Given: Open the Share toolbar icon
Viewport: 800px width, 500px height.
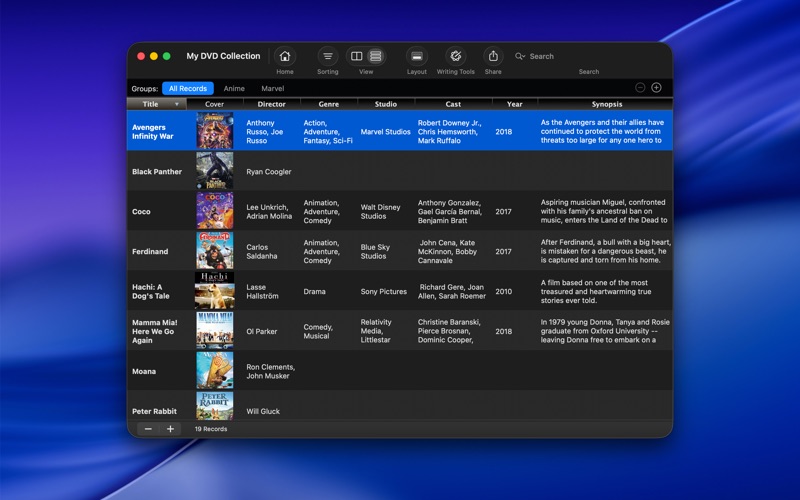Looking at the screenshot, I should point(493,56).
